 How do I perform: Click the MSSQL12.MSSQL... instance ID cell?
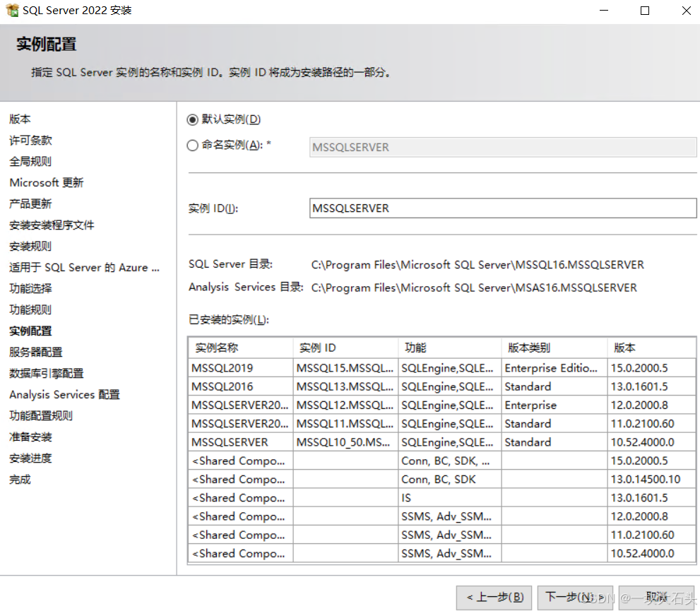pyautogui.click(x=345, y=405)
